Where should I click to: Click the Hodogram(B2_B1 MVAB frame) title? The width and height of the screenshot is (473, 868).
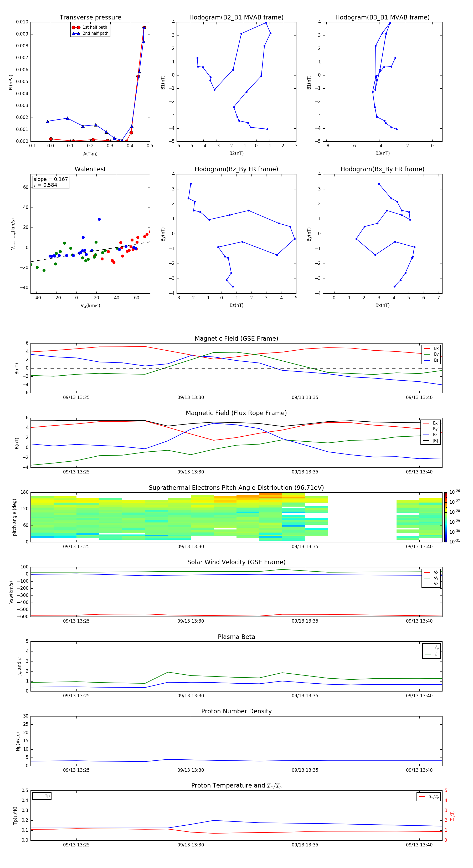tap(236, 18)
